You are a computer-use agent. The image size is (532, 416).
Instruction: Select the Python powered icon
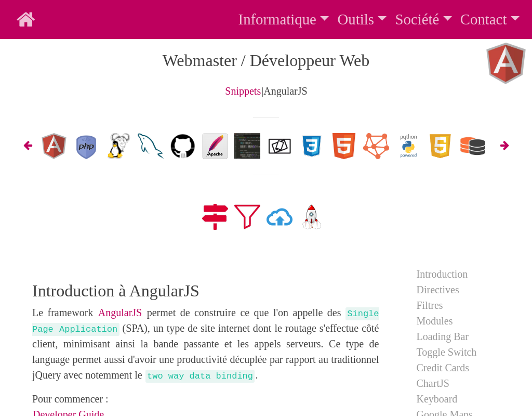pos(408,146)
